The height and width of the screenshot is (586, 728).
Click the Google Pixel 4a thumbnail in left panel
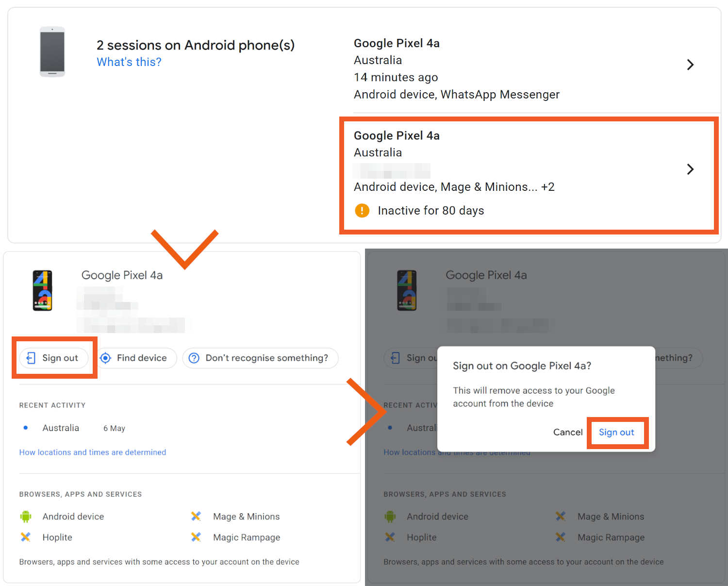pyautogui.click(x=43, y=290)
